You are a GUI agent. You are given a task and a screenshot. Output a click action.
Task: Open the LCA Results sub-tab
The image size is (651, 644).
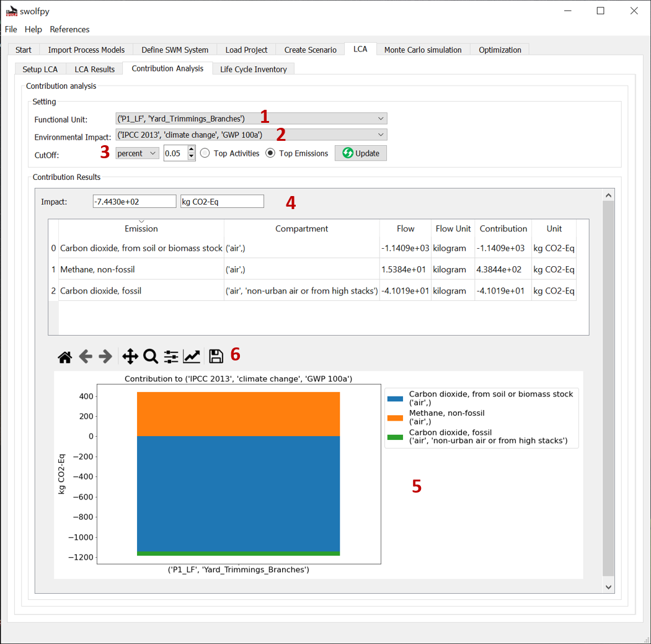pyautogui.click(x=95, y=69)
